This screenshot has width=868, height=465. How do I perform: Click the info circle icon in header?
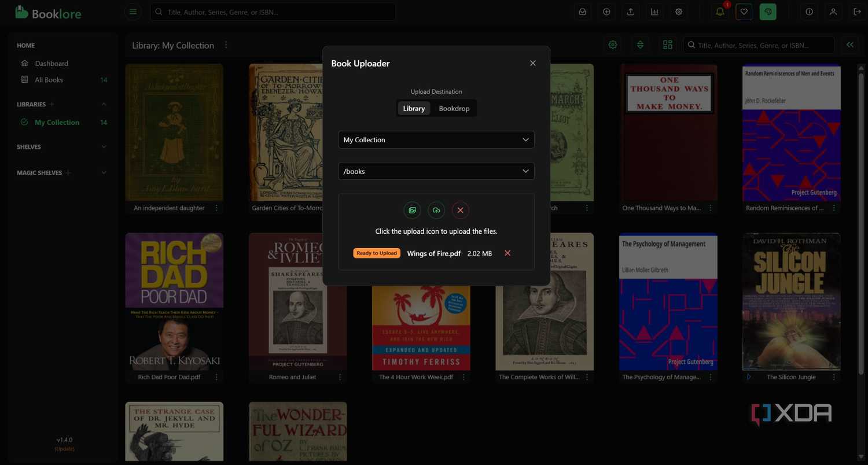(809, 12)
